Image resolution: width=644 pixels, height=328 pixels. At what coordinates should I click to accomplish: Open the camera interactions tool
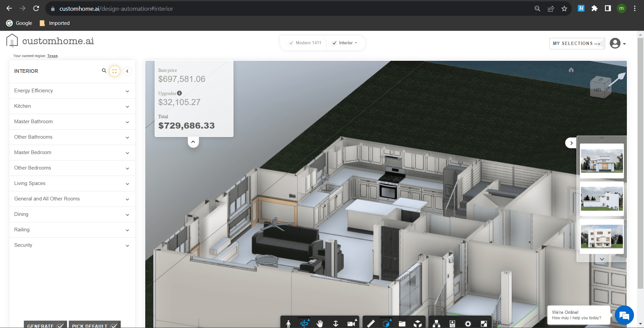[x=352, y=323]
